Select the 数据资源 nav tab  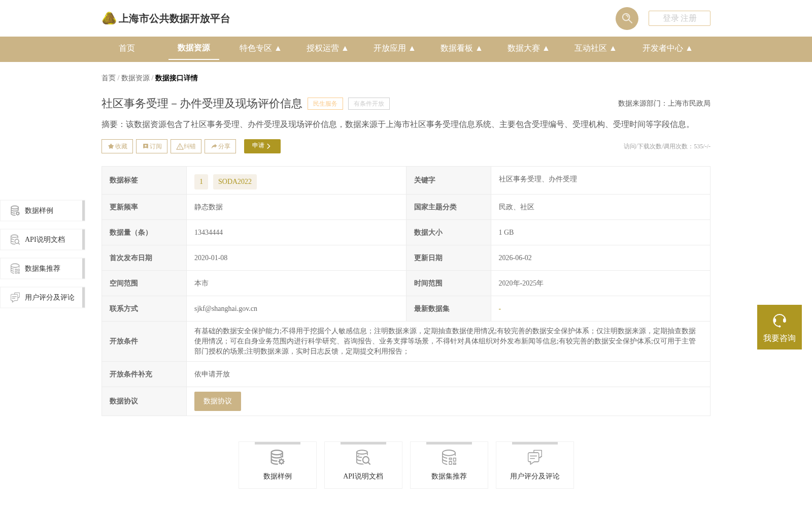coord(194,48)
